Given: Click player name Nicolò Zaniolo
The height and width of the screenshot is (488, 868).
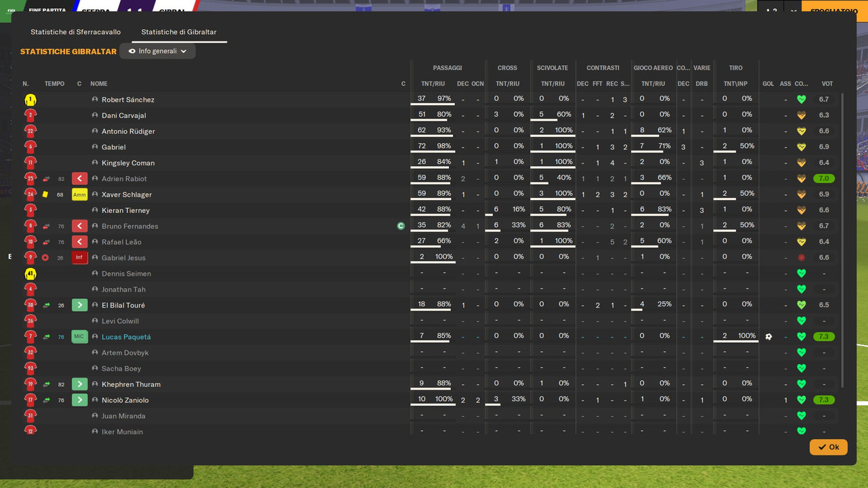Looking at the screenshot, I should (125, 401).
